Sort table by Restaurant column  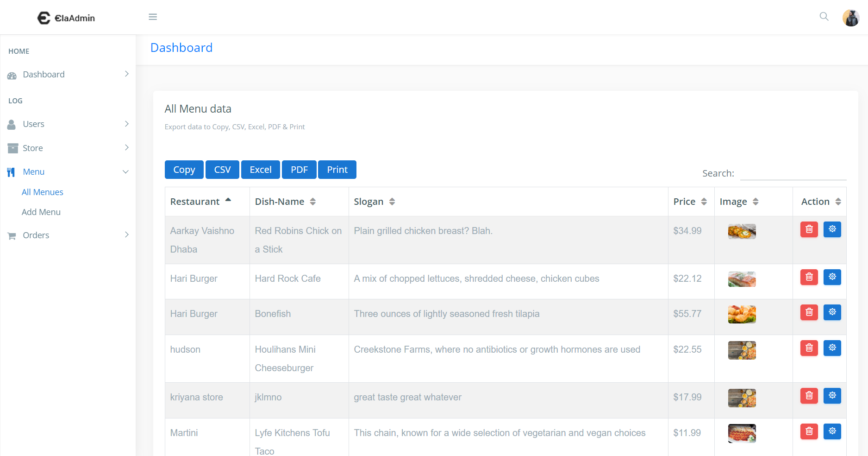207,202
